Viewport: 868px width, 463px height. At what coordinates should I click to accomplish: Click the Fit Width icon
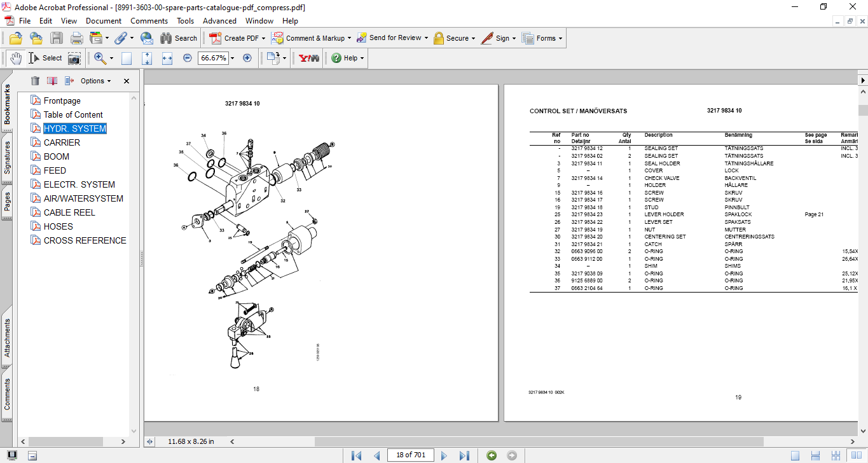pyautogui.click(x=167, y=58)
